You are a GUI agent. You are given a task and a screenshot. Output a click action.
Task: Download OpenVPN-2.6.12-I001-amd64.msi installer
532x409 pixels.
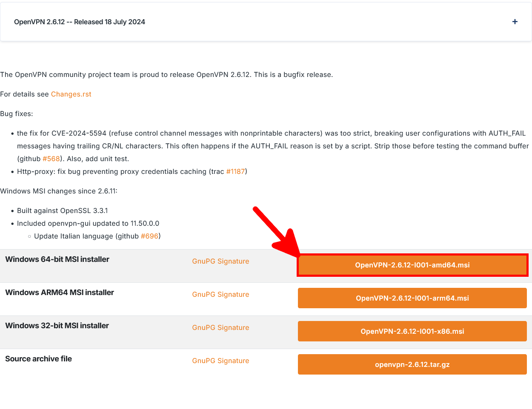pos(412,265)
